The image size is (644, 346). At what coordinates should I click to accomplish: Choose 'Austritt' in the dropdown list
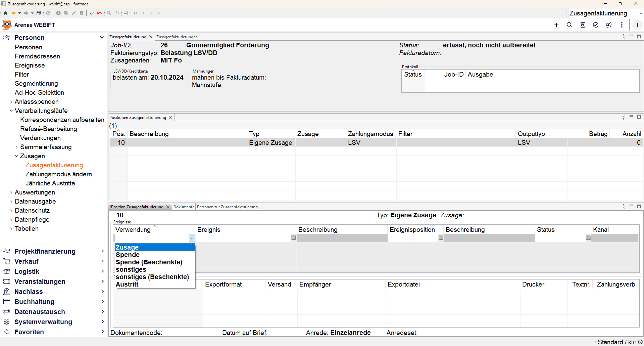127,284
